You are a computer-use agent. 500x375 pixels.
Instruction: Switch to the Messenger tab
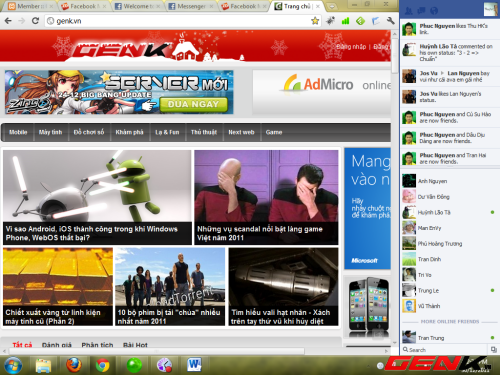[190, 6]
